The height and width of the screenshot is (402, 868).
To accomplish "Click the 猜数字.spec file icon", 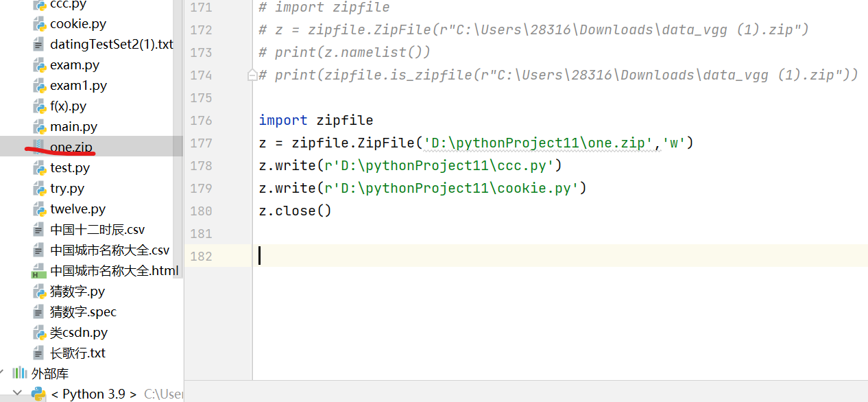I will tap(38, 312).
